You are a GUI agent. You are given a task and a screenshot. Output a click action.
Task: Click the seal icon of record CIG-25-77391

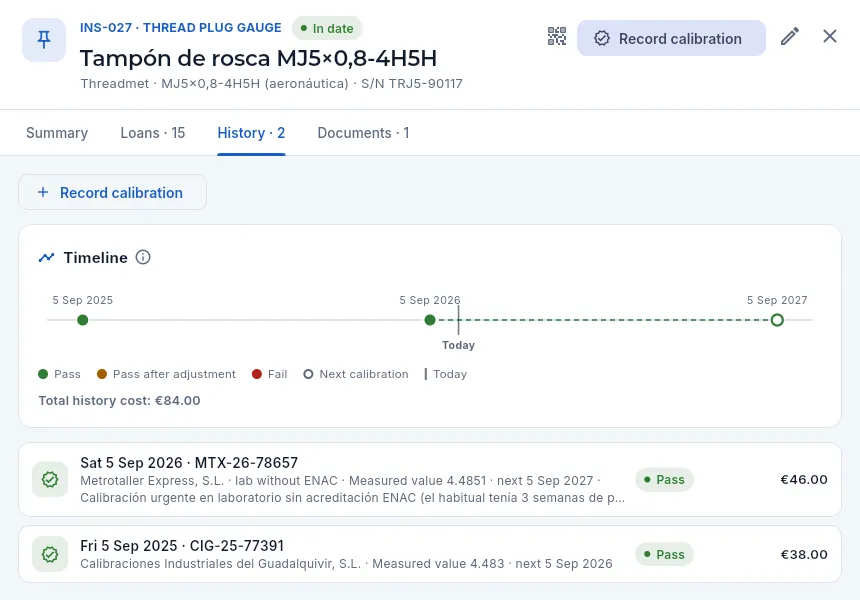click(50, 554)
